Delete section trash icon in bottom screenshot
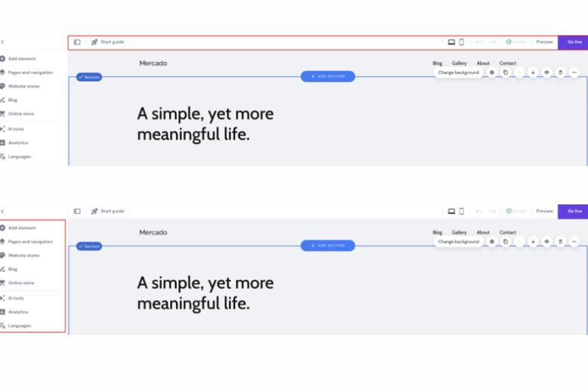Image resolution: width=588 pixels, height=390 pixels. [560, 241]
